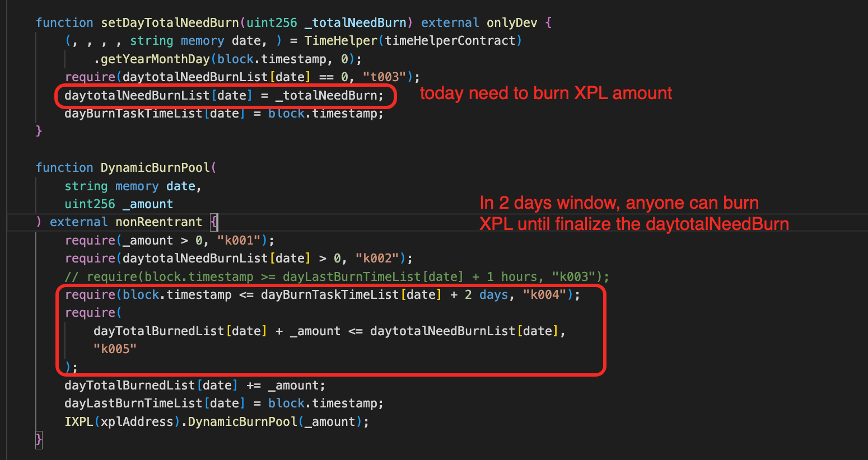This screenshot has height=460, width=868.
Task: Click the setDayTotalNeedBurn function name
Action: pyautogui.click(x=170, y=23)
